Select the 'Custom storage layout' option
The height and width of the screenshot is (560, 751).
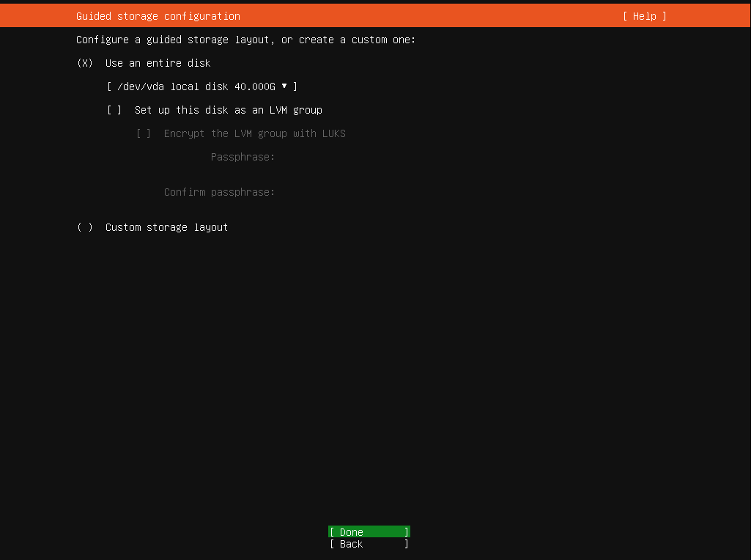click(166, 227)
